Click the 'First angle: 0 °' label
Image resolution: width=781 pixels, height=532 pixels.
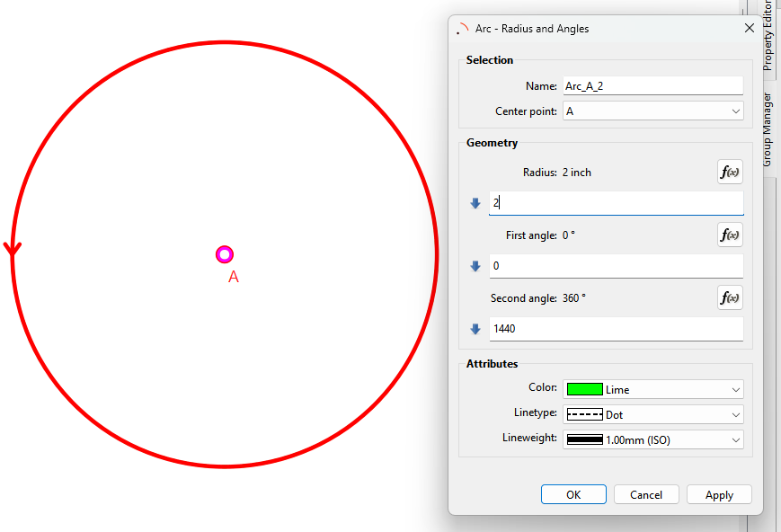pos(540,235)
